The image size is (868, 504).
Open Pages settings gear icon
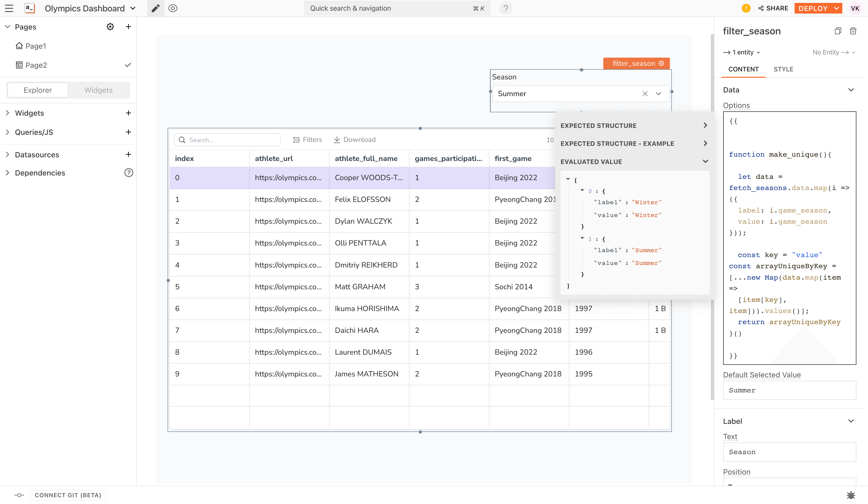(x=110, y=27)
